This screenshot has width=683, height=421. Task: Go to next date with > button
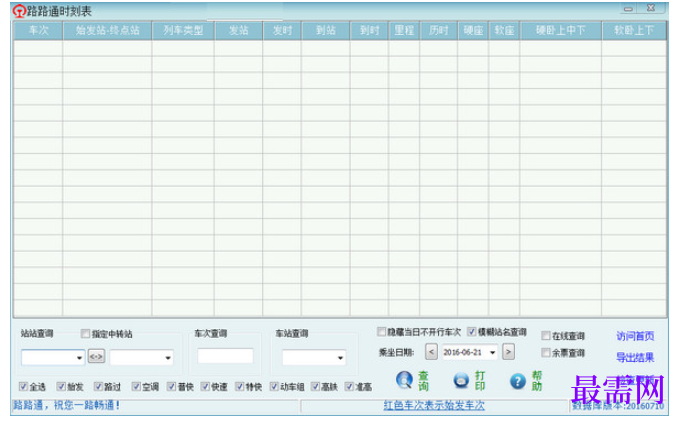508,352
